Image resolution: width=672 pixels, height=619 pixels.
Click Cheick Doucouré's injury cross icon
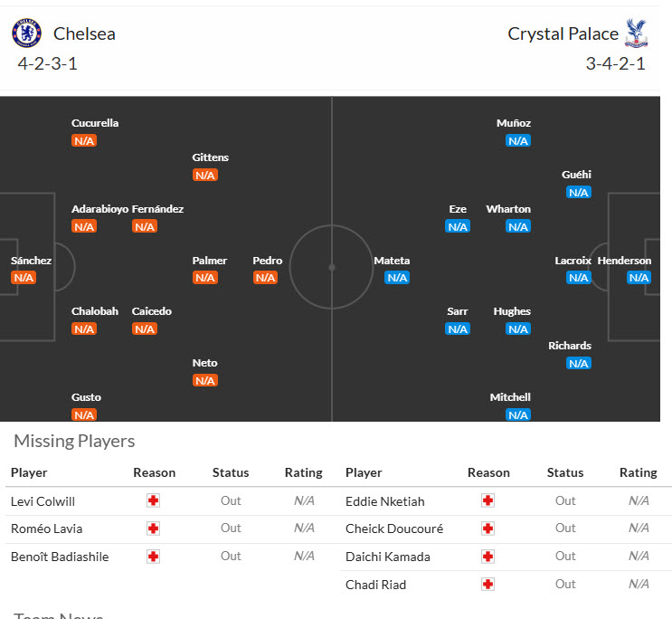click(x=487, y=529)
